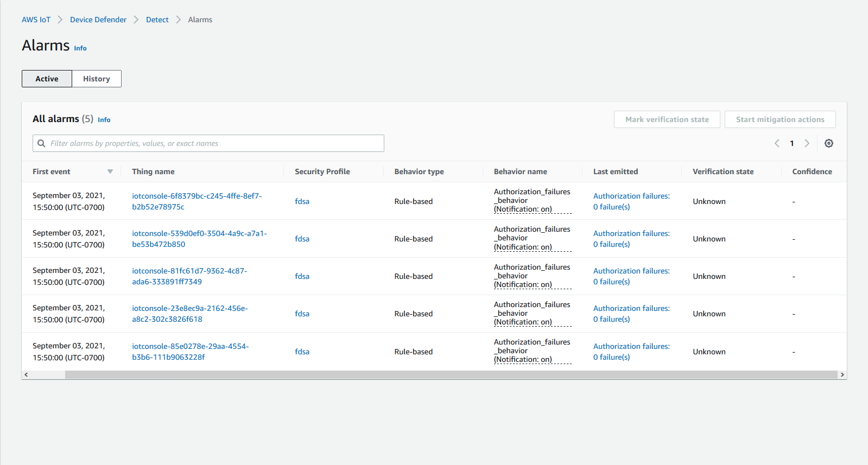The image size is (868, 465).
Task: Switch to the History tab
Action: (97, 79)
